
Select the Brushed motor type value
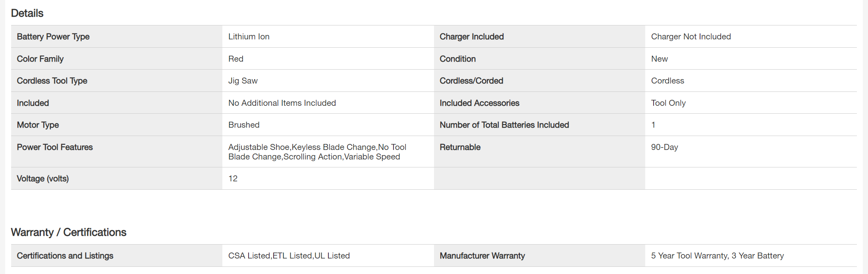tap(244, 125)
